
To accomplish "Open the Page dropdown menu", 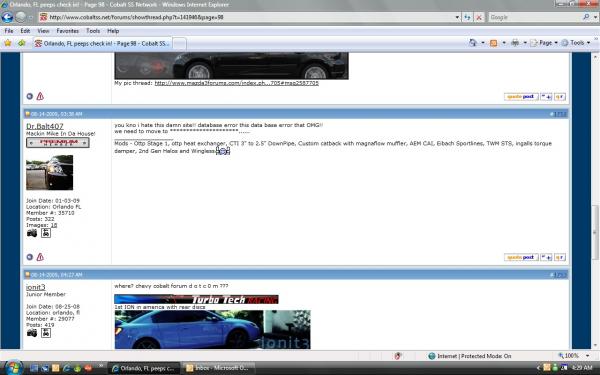I will pyautogui.click(x=544, y=43).
